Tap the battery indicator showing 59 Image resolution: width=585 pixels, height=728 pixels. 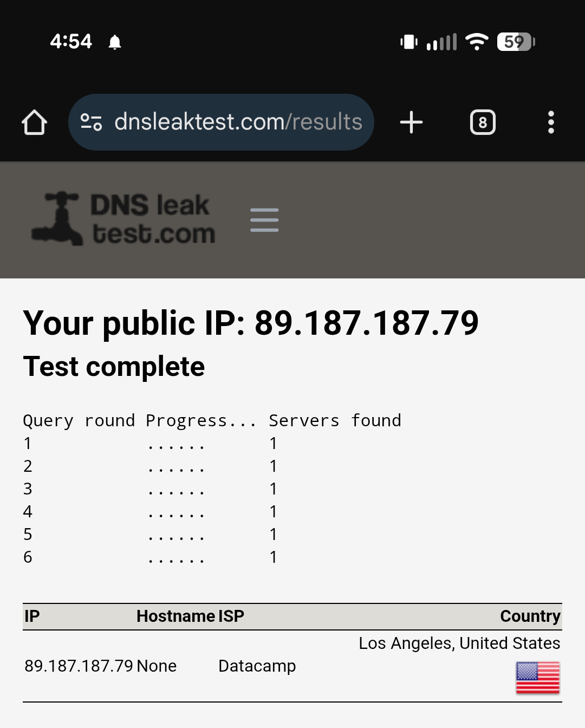click(516, 42)
